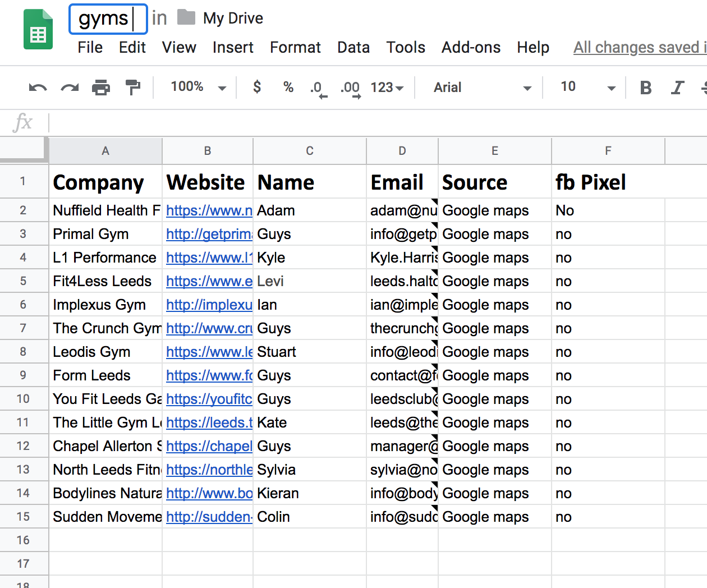Open the File menu
The image size is (707, 588).
point(90,48)
